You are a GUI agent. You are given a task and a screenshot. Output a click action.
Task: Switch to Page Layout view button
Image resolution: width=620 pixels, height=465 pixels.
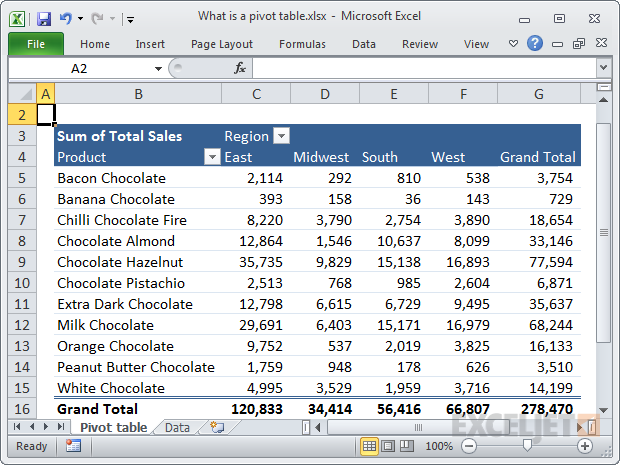(388, 446)
